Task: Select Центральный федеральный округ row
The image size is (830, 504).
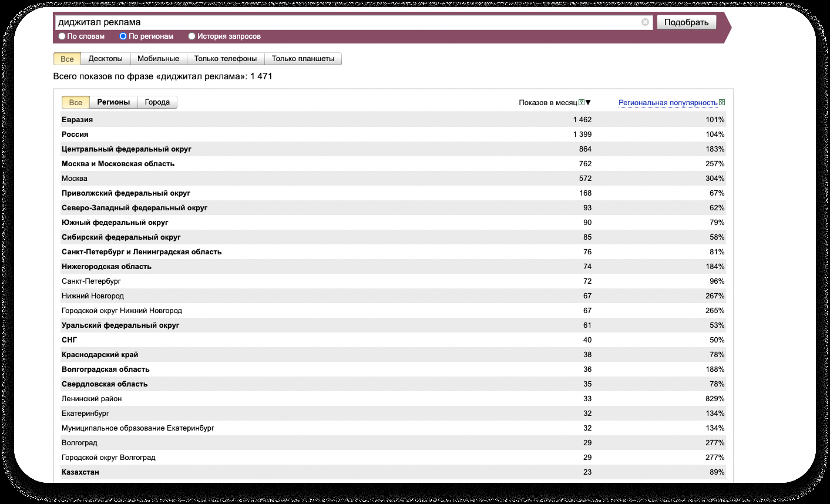Action: [394, 149]
